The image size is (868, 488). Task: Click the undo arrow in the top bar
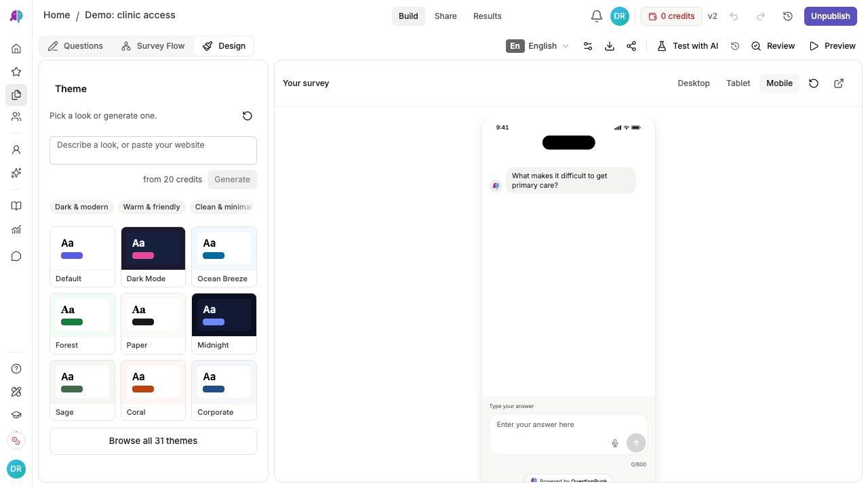tap(734, 16)
